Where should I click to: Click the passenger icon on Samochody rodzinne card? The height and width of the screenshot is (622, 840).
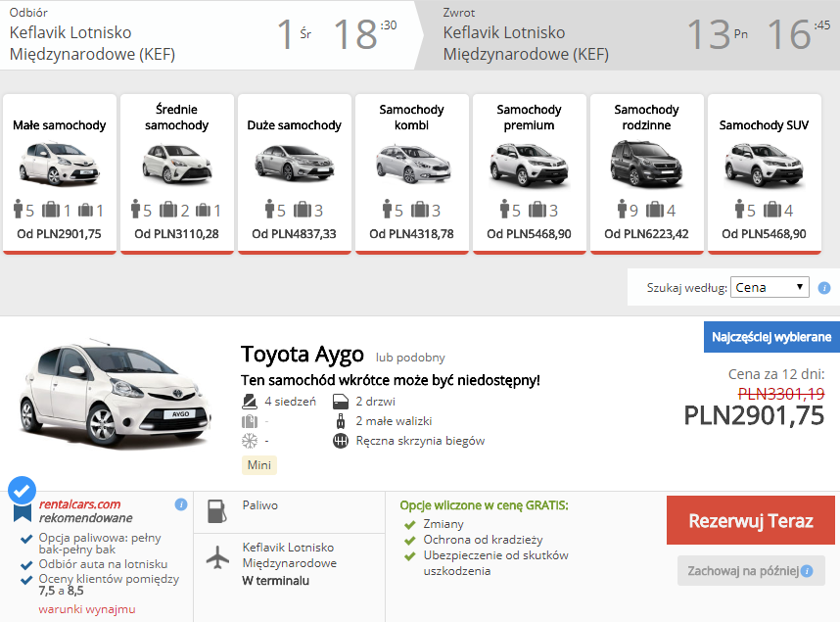(622, 209)
